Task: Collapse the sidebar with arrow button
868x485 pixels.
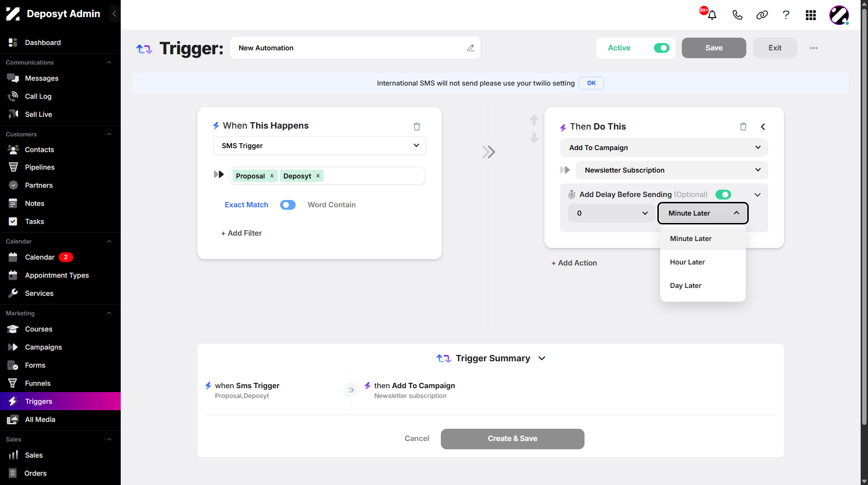Action: (x=114, y=14)
